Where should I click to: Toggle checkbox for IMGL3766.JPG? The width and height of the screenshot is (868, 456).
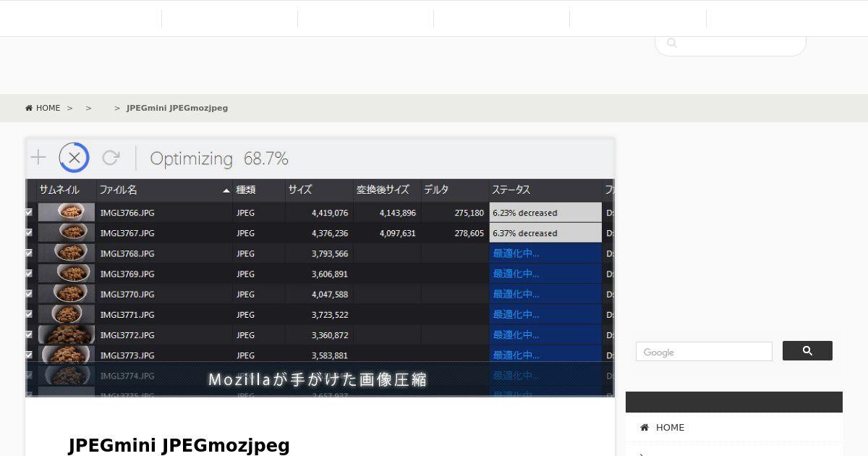tap(29, 213)
